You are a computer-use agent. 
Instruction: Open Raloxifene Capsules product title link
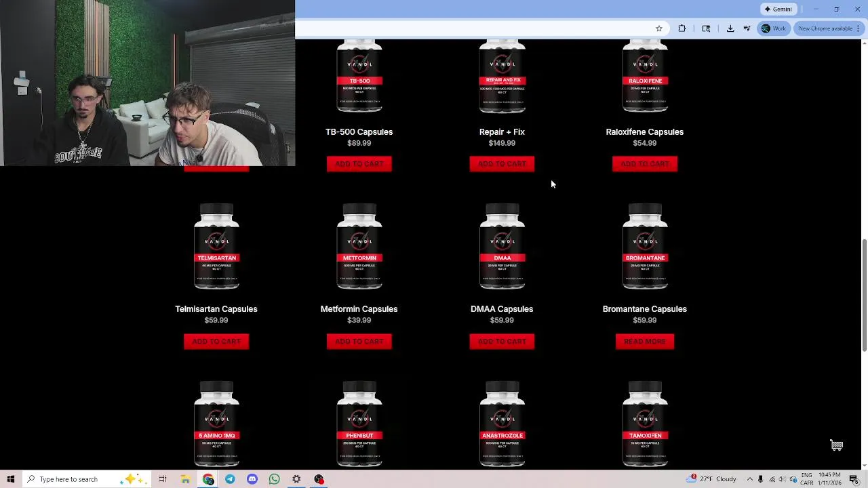coord(644,132)
